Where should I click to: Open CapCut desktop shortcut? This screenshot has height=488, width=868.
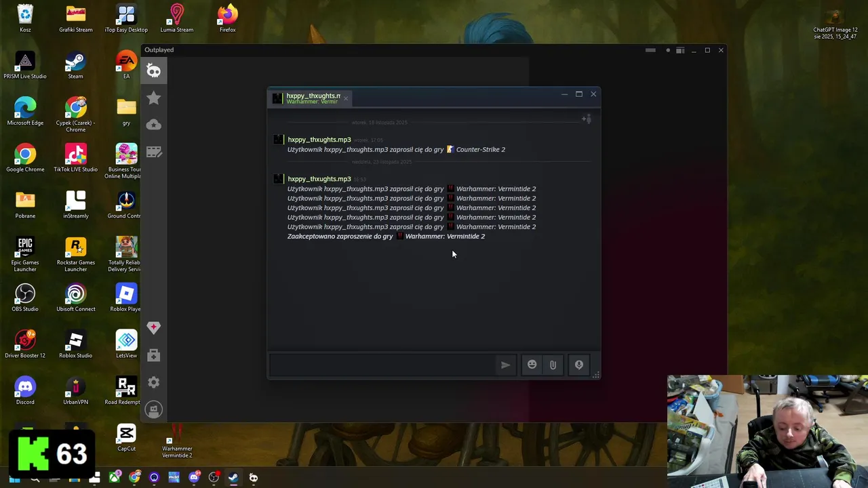coord(126,438)
